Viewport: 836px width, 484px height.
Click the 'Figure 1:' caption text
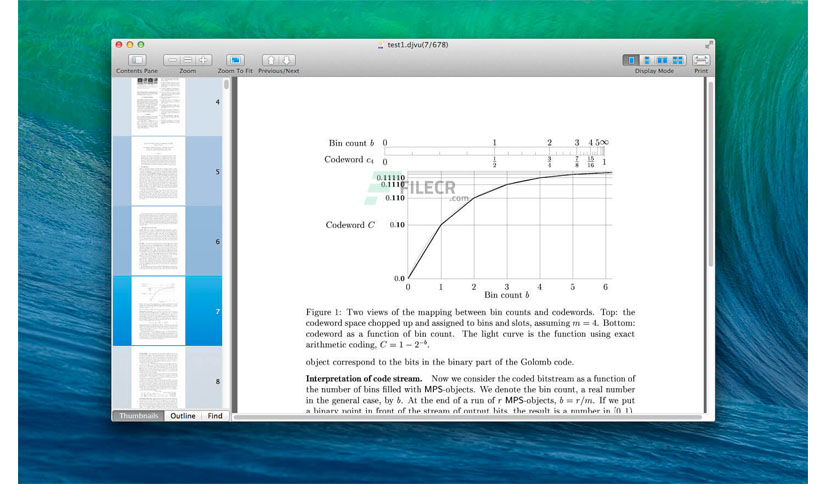323,312
